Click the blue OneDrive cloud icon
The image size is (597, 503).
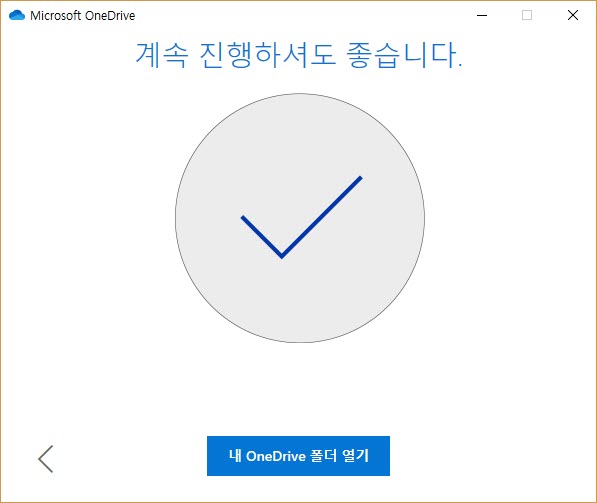(x=17, y=15)
